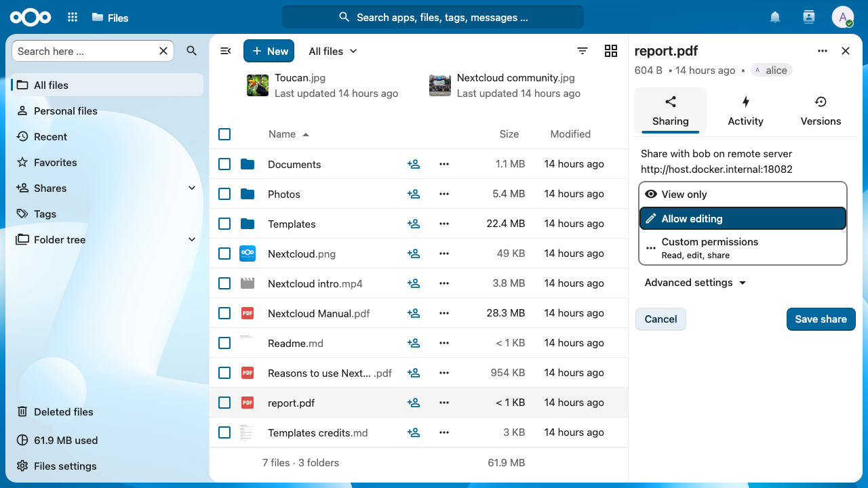Check the Readme.md row checkbox
The width and height of the screenshot is (868, 488).
tap(224, 343)
